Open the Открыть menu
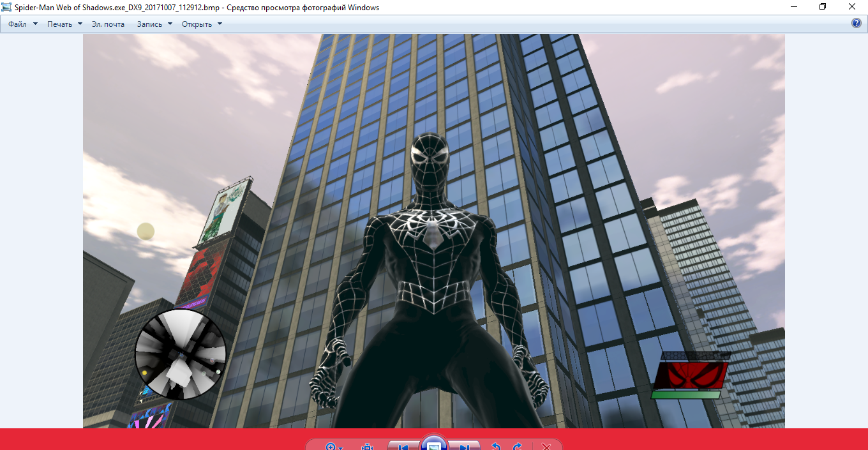 coord(202,24)
